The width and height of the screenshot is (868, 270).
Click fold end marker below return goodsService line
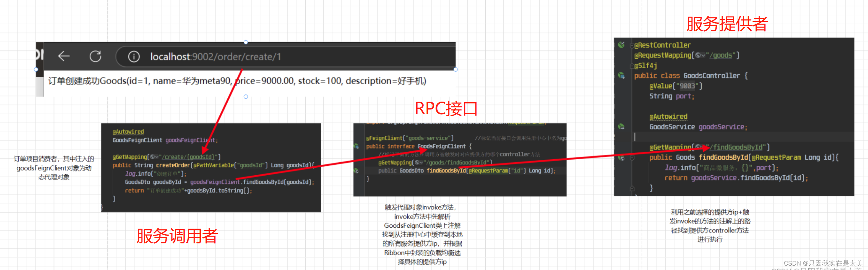click(x=632, y=188)
